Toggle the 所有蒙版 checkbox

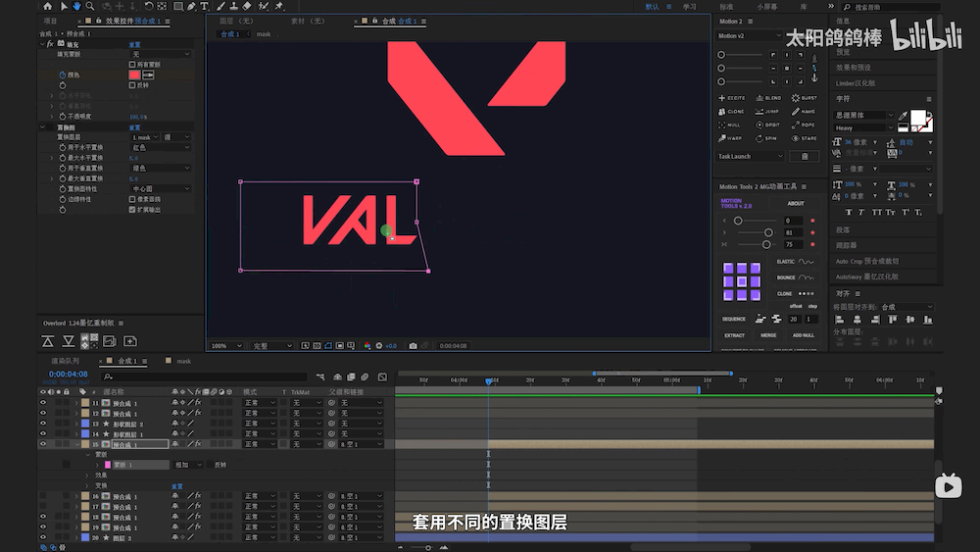(132, 65)
